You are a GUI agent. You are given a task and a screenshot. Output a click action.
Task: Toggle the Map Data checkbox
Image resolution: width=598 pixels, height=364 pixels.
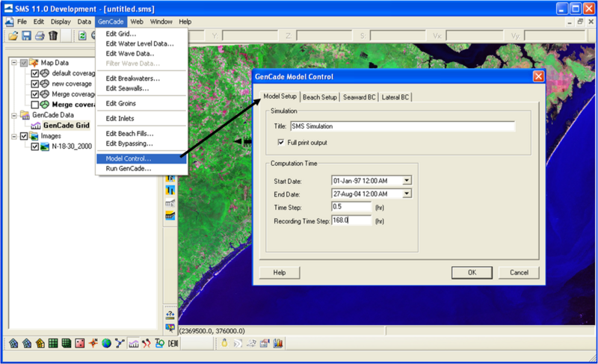tap(24, 63)
